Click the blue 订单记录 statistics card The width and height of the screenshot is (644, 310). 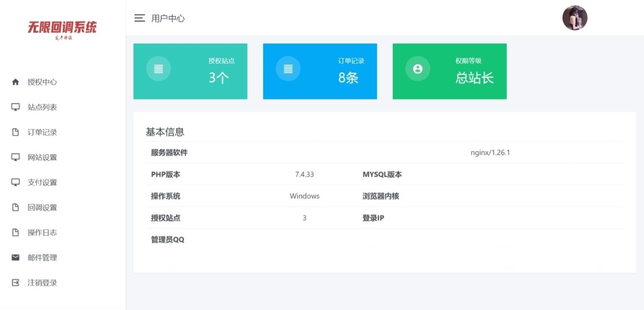pyautogui.click(x=320, y=71)
